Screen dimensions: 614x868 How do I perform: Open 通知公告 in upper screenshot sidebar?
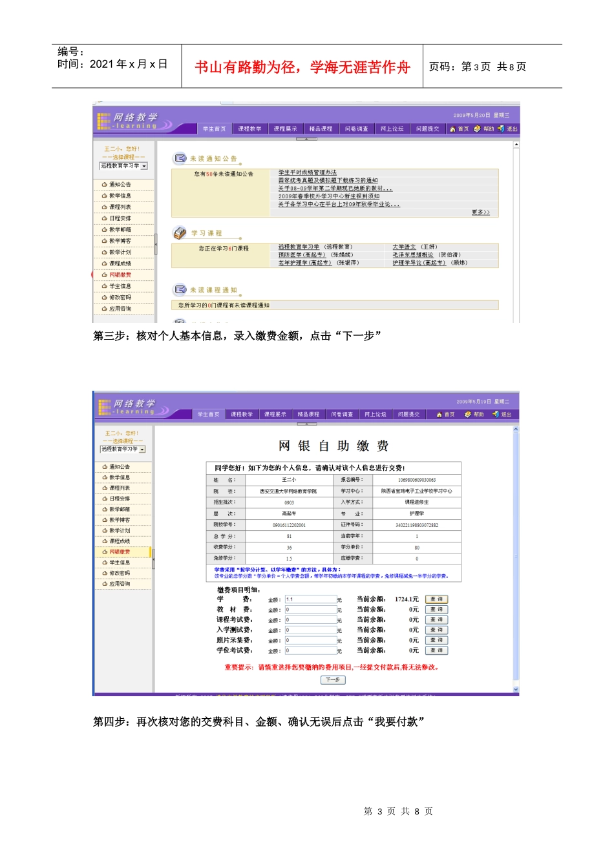120,185
